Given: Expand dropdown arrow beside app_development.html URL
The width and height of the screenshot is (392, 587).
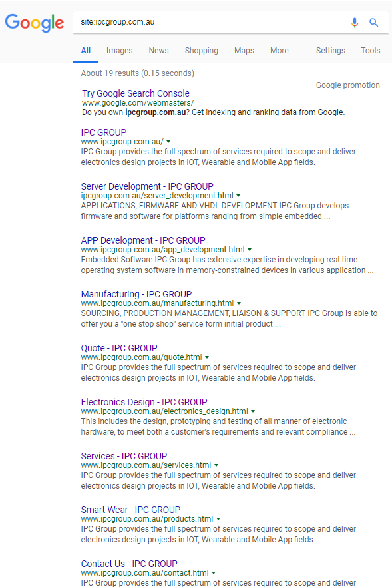Looking at the screenshot, I should pos(250,250).
